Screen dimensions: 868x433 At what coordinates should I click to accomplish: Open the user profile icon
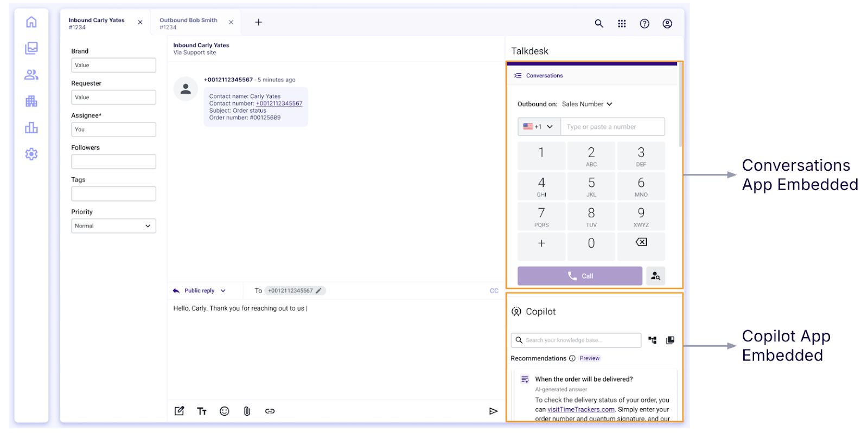click(667, 23)
